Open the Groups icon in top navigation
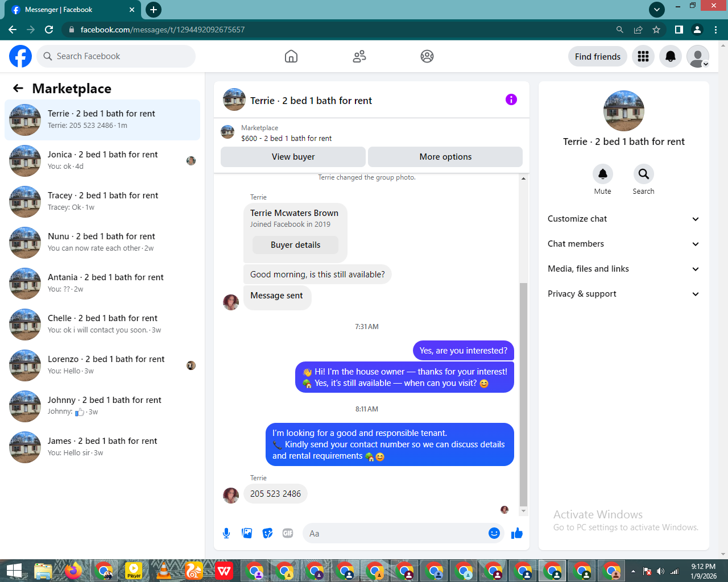The width and height of the screenshot is (728, 582). click(x=427, y=56)
